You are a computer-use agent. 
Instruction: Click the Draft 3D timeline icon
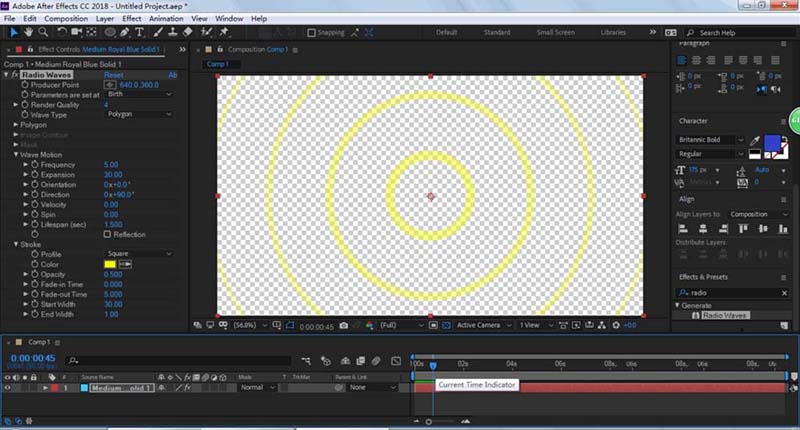(326, 361)
